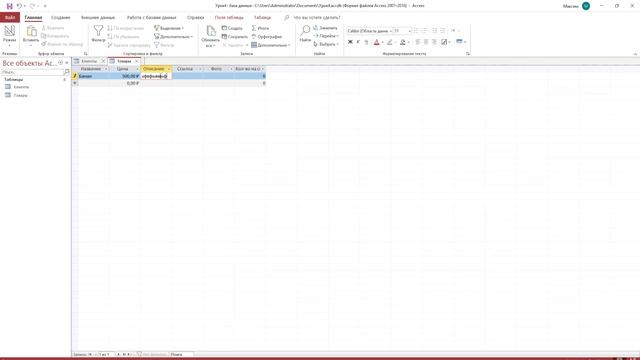
Task: Expand the Дополнительно filter options dropdown
Action: 173,37
